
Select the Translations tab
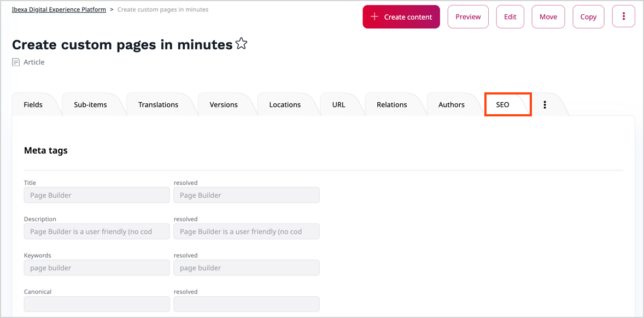[158, 104]
